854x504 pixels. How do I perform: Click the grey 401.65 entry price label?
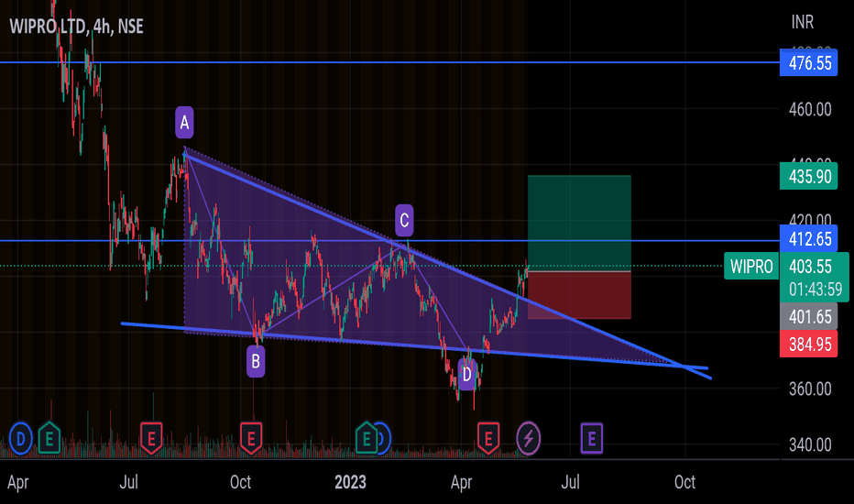point(809,316)
